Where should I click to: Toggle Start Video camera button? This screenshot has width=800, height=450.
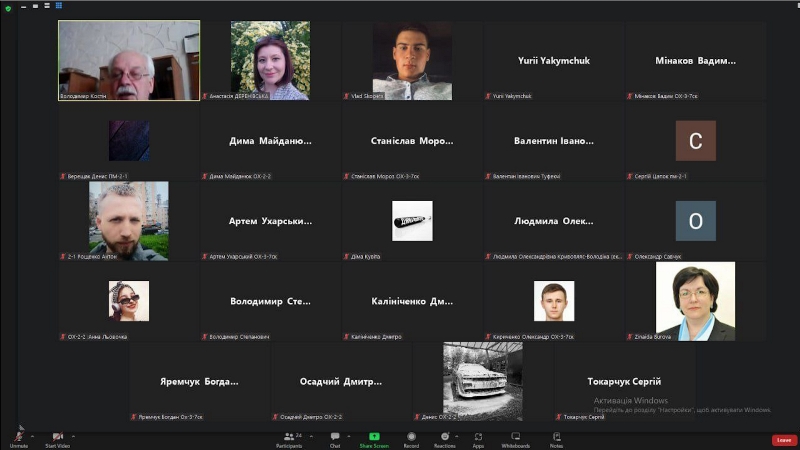[x=57, y=440]
